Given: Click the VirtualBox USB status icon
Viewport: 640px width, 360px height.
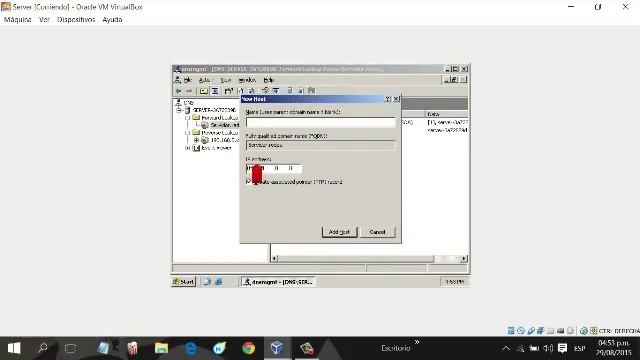Looking at the screenshot, I should tap(531, 331).
